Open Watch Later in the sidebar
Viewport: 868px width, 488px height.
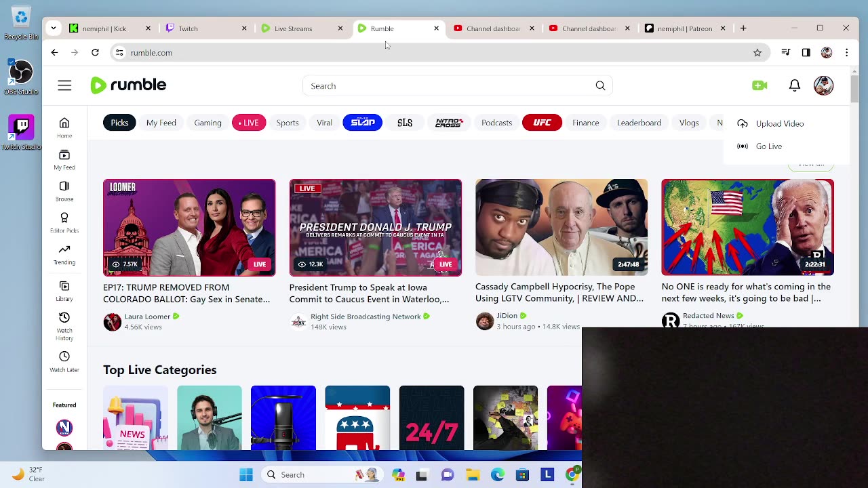[x=64, y=362]
